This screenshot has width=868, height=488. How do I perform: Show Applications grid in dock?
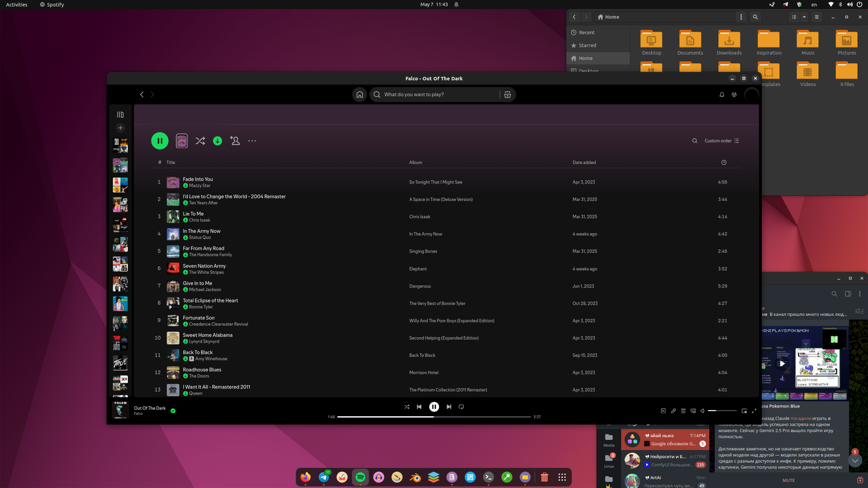click(x=562, y=477)
